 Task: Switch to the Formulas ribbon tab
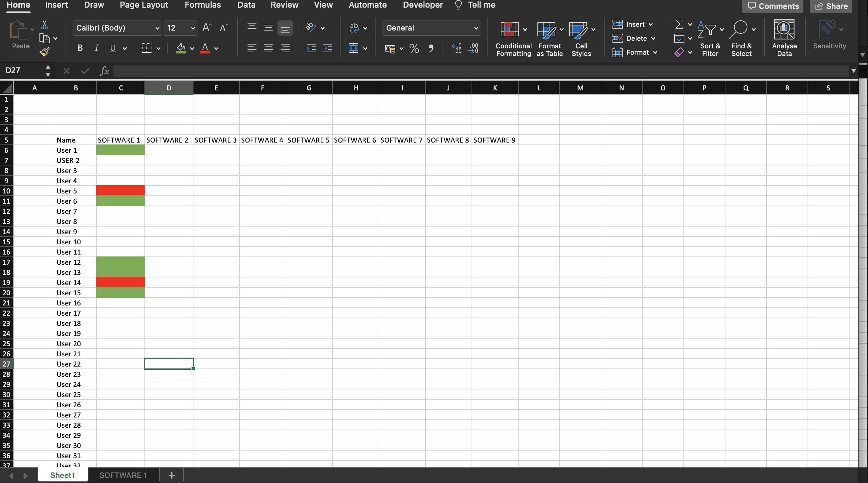[202, 5]
